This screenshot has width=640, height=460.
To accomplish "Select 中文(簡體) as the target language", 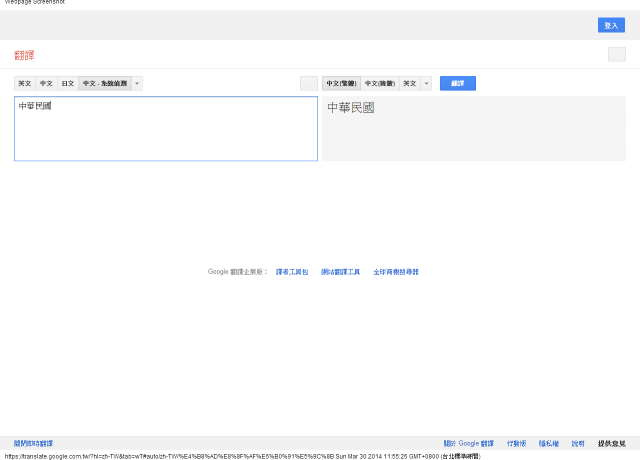I will [380, 83].
